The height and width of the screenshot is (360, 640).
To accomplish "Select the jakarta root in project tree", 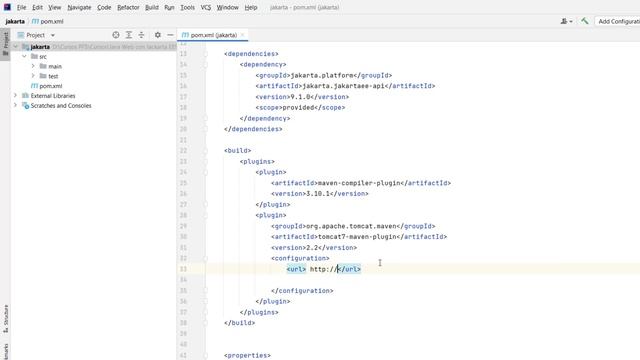I will [x=40, y=47].
